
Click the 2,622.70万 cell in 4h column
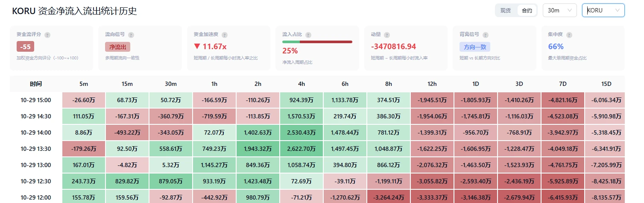(x=302, y=149)
